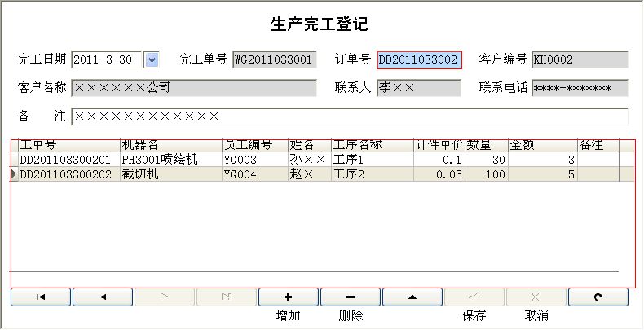Select unit price cell 0.1
Image resolution: width=644 pixels, height=330 pixels.
439,160
